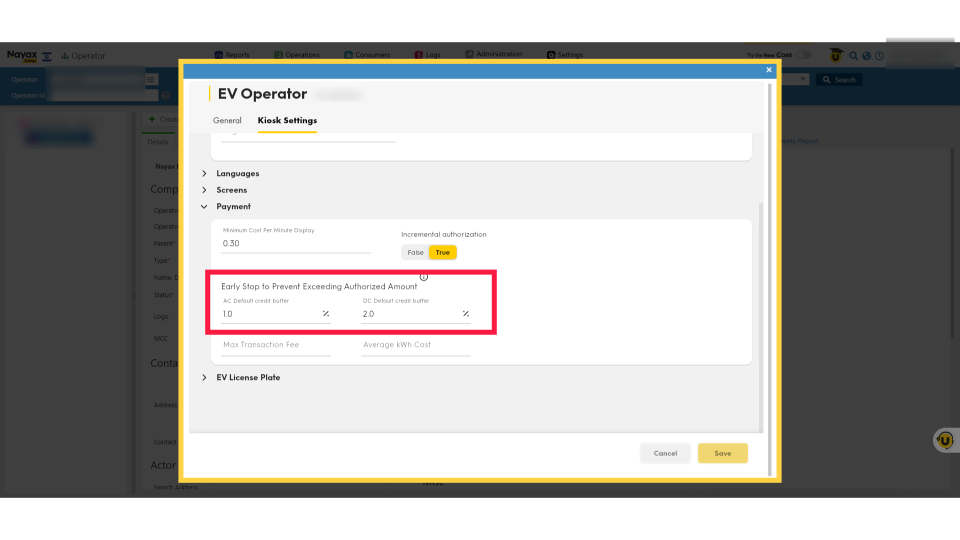Image resolution: width=960 pixels, height=540 pixels.
Task: Click the search magnifier icon in top bar
Action: (853, 56)
